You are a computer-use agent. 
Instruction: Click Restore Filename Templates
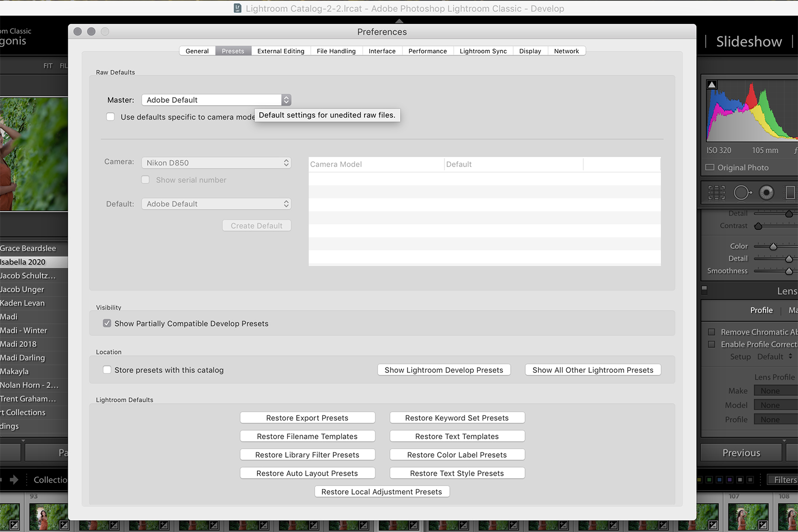click(307, 436)
